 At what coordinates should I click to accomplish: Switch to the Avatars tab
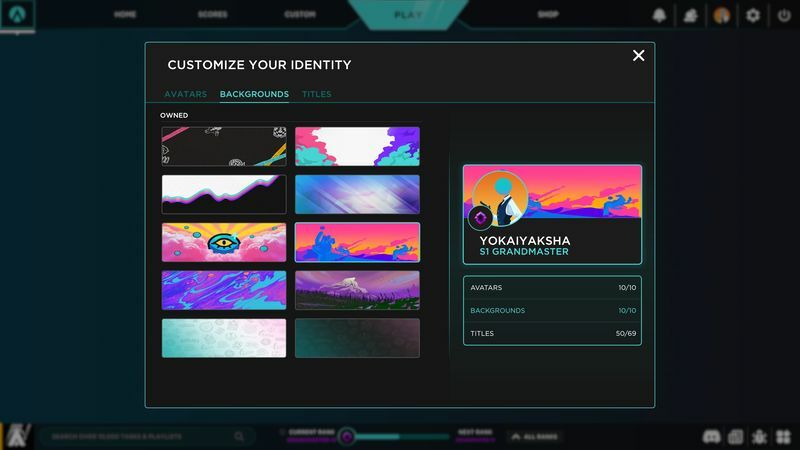coord(186,94)
